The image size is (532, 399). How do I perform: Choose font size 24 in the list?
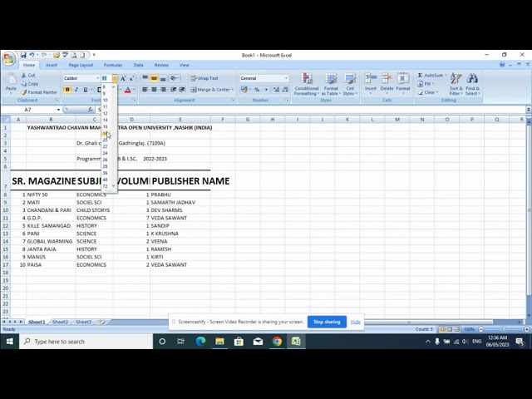tap(106, 153)
